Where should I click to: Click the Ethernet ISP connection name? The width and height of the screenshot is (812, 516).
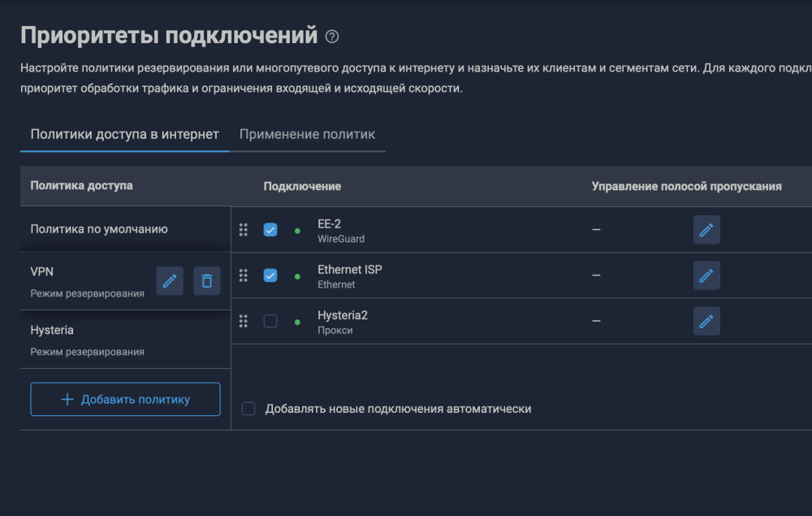click(x=349, y=270)
